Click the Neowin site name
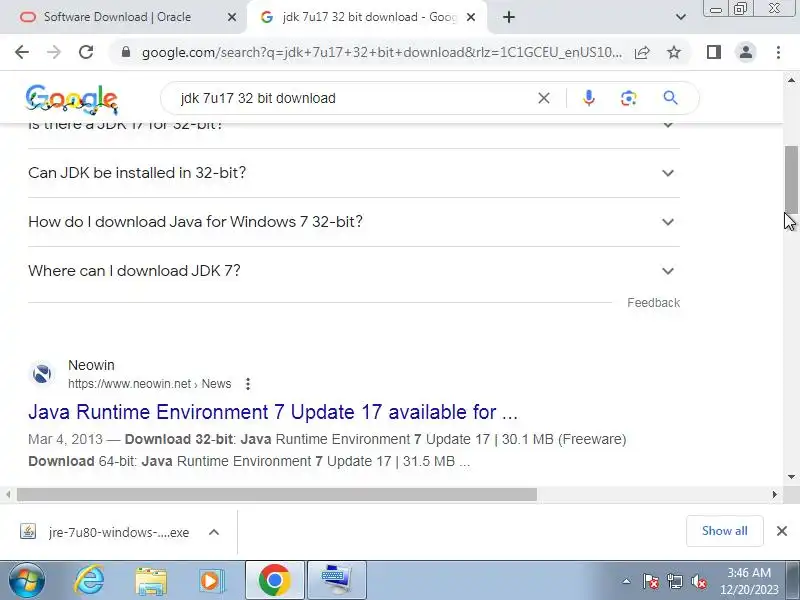800x600 pixels. (x=91, y=365)
